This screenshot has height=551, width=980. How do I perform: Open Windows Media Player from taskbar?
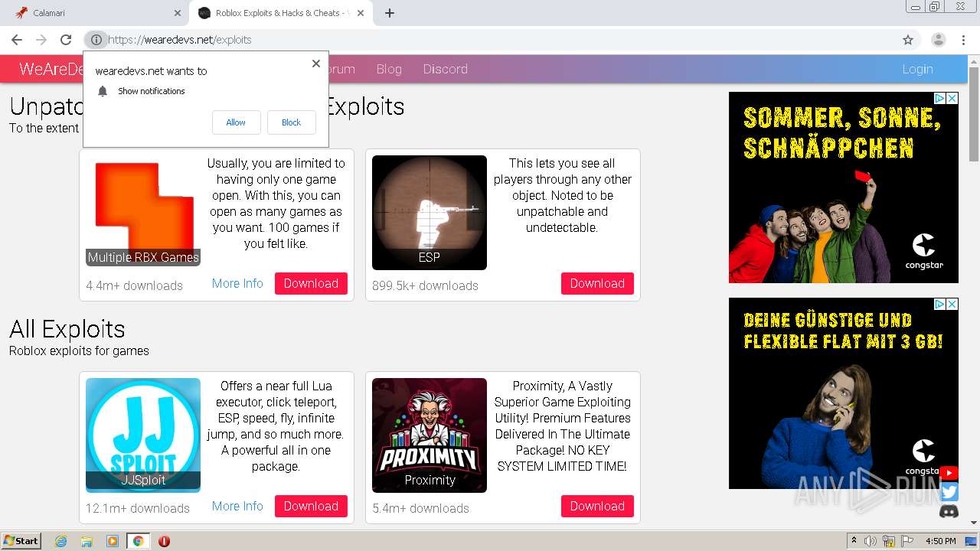tap(113, 541)
